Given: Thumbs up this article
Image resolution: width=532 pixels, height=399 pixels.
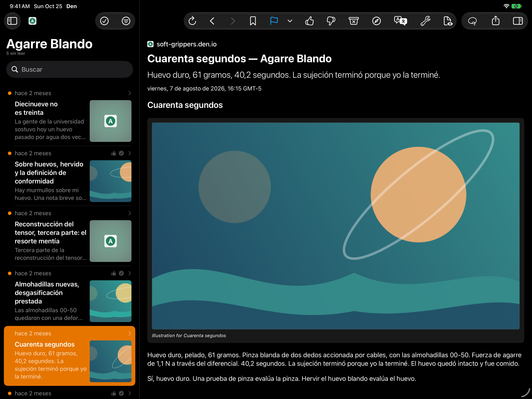Looking at the screenshot, I should pyautogui.click(x=309, y=21).
